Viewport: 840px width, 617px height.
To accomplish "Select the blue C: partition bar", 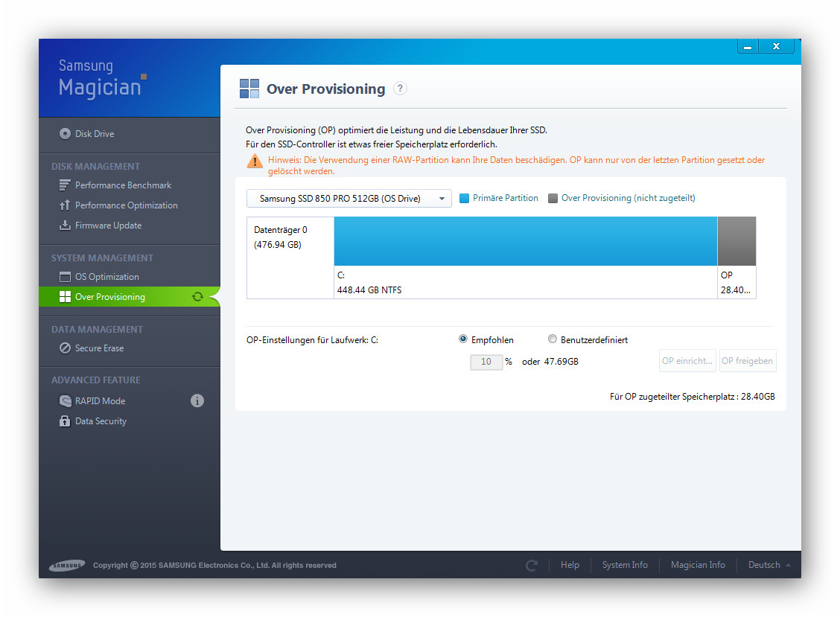I will coord(526,241).
